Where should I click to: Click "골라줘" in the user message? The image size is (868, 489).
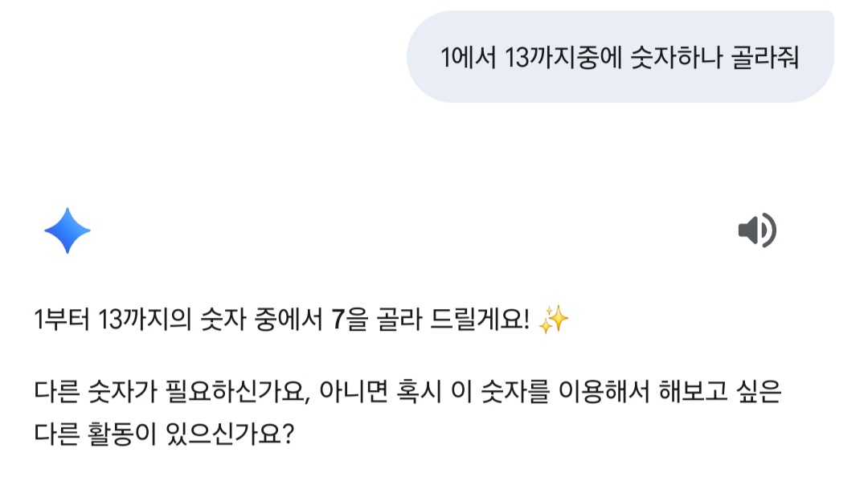(766, 58)
